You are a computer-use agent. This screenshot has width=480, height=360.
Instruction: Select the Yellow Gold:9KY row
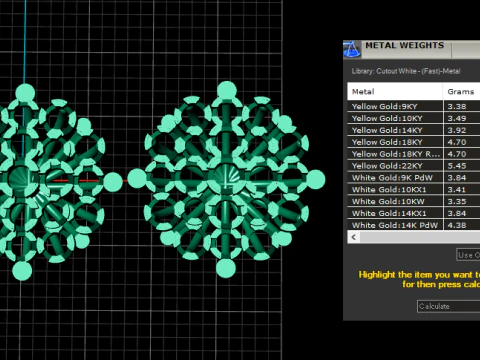pos(414,106)
